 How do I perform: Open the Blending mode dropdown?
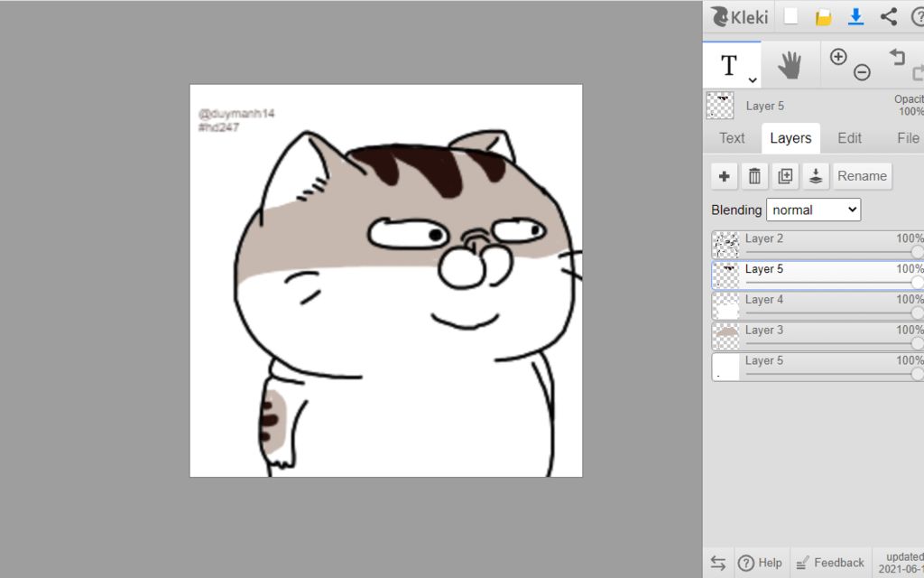pyautogui.click(x=813, y=210)
